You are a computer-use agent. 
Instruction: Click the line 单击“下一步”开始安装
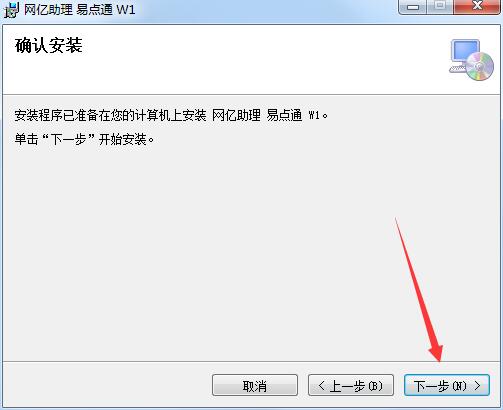coord(84,139)
